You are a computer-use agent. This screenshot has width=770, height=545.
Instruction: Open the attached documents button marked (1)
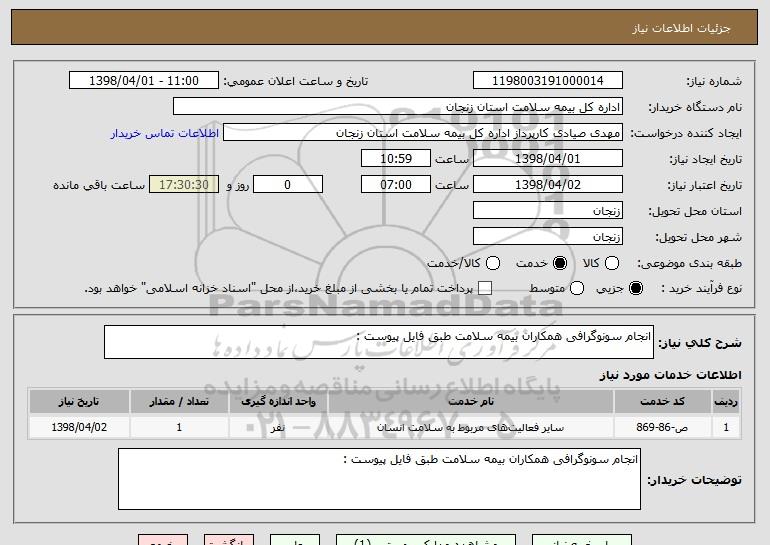426,540
